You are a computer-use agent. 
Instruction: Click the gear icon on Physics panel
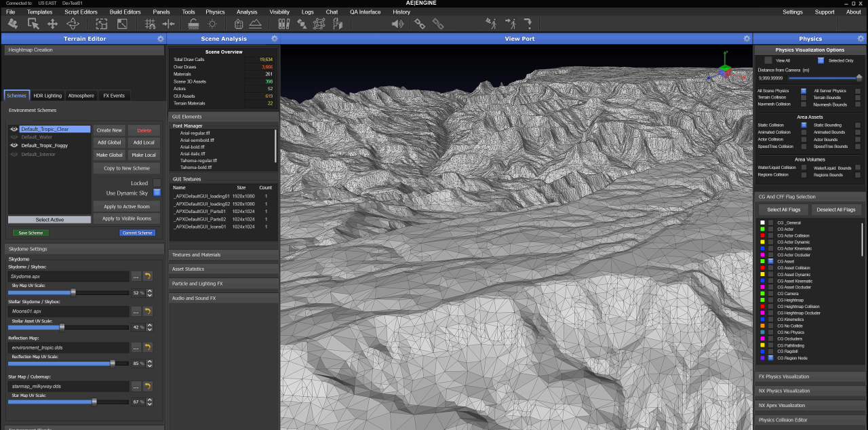point(862,39)
